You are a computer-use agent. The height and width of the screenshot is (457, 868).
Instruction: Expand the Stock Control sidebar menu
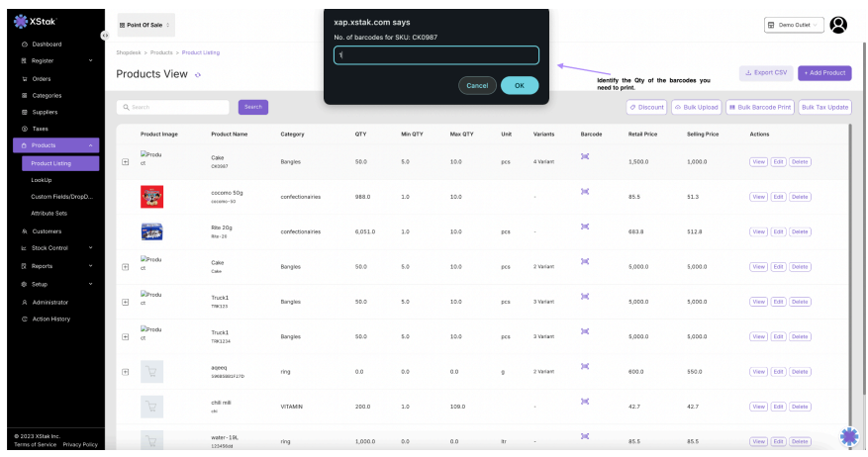[x=52, y=248]
